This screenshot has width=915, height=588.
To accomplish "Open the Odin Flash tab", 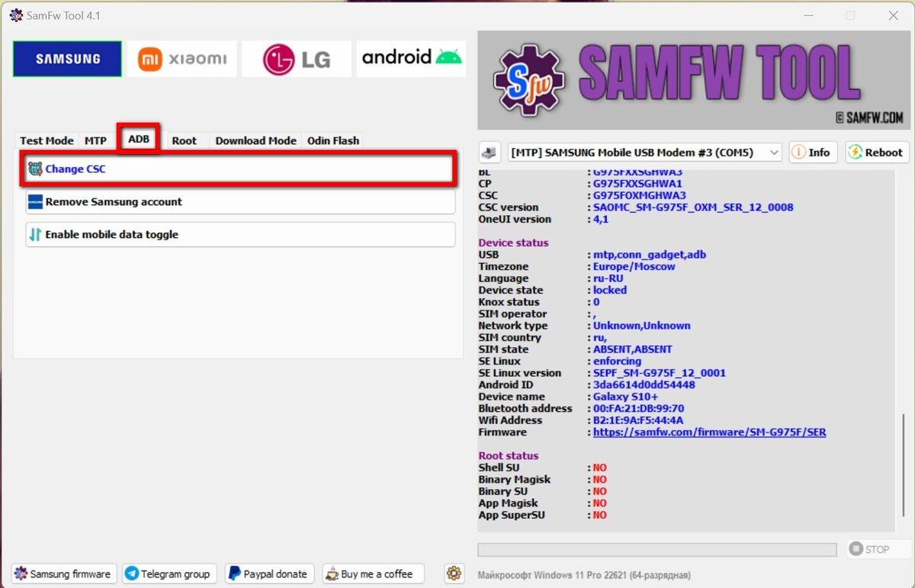I will [x=333, y=140].
